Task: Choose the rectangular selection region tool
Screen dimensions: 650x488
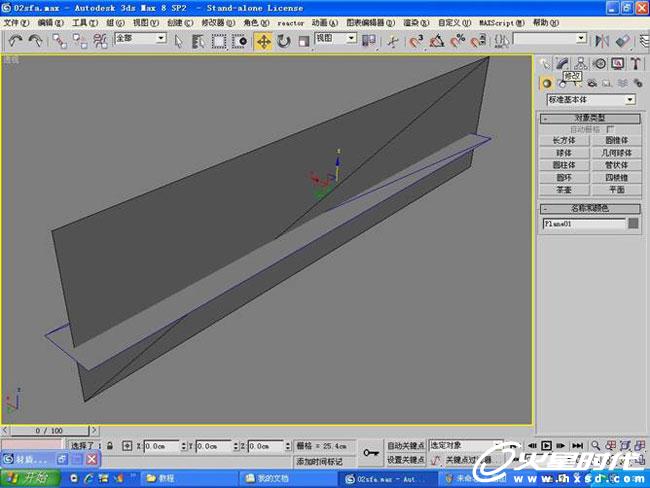Action: (219, 41)
